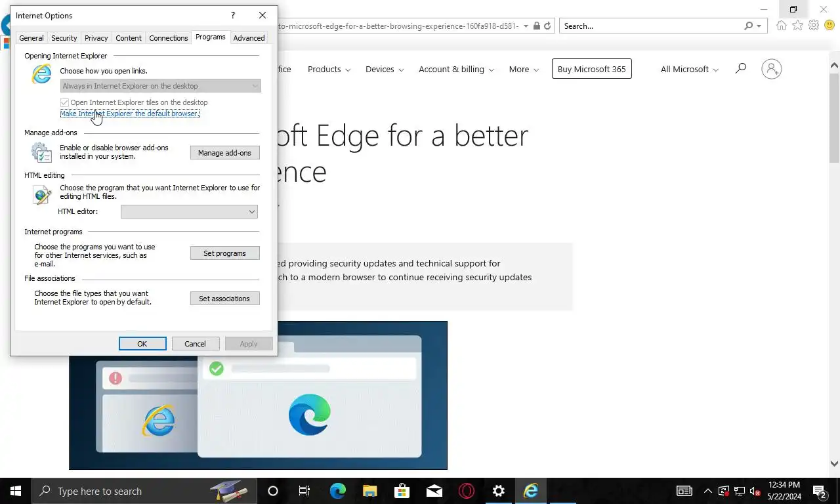
Task: Open the HTML editor combo box
Action: 189,211
